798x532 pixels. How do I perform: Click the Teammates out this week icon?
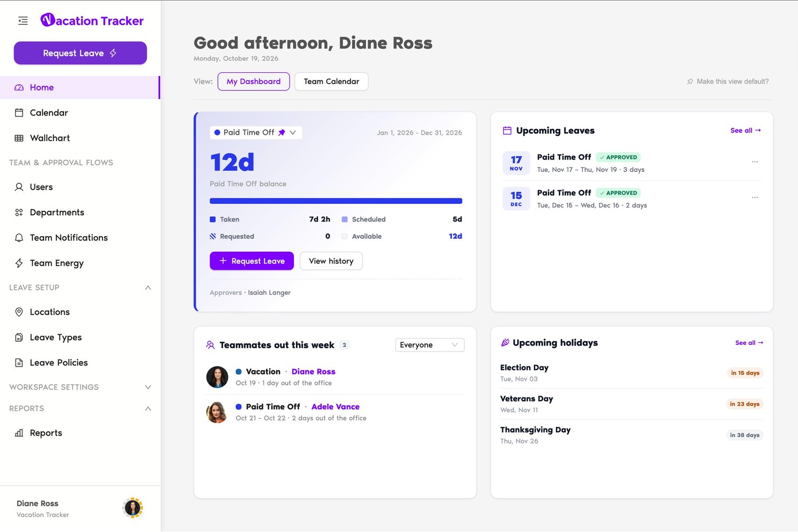pos(210,345)
